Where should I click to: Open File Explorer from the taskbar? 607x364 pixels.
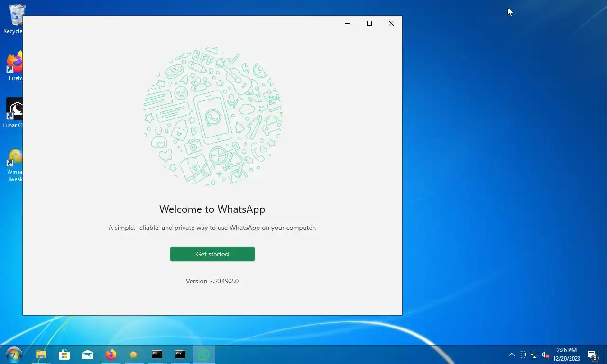[41, 355]
